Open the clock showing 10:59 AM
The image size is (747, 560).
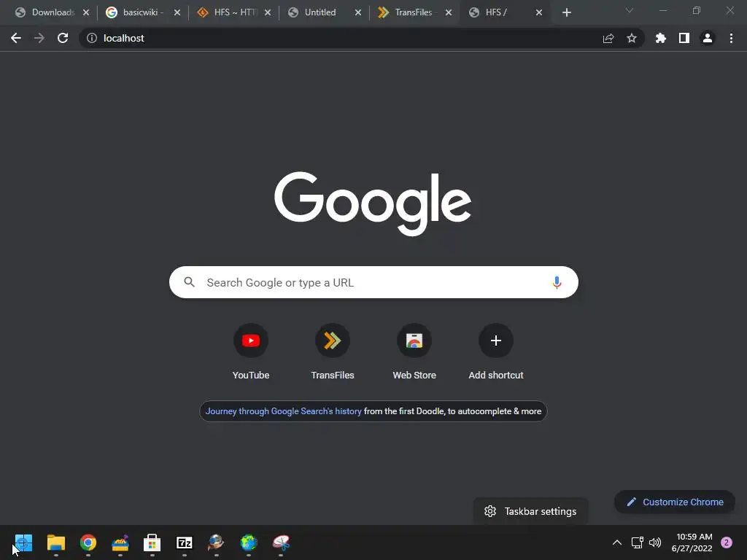pos(692,542)
